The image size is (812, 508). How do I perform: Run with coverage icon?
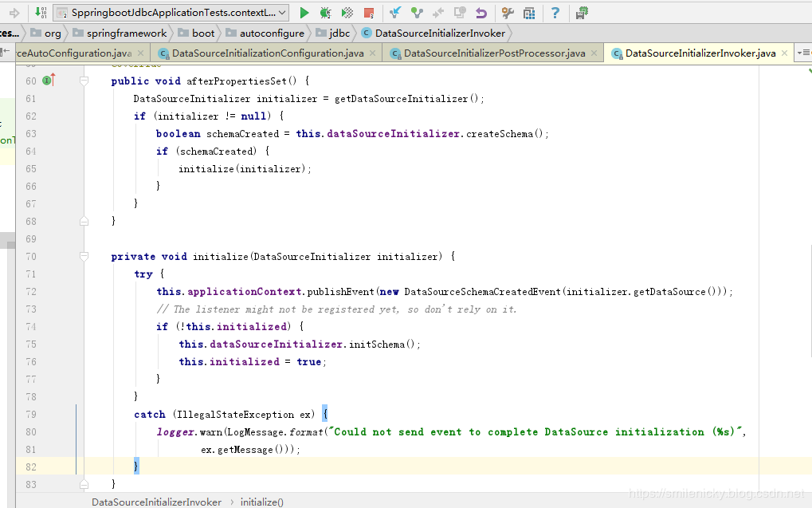click(347, 13)
